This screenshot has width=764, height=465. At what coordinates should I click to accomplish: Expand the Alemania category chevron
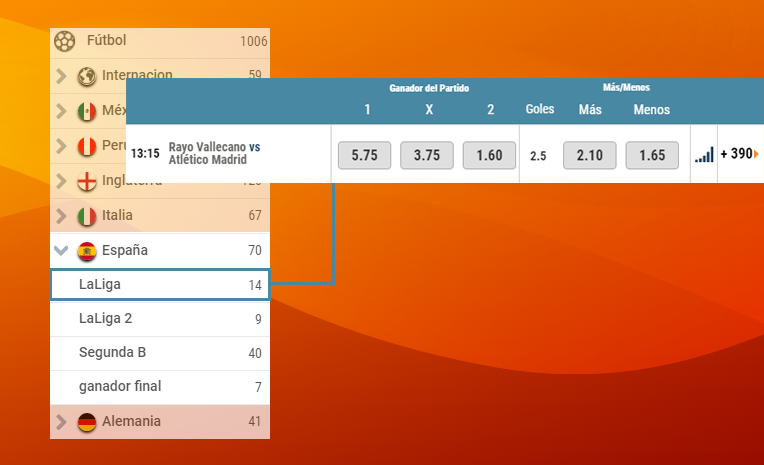61,422
